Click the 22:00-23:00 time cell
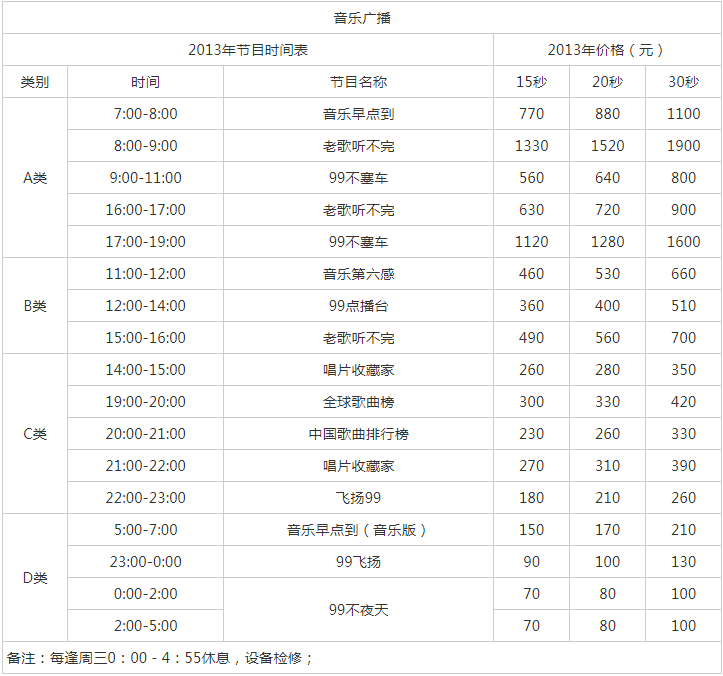 click(145, 498)
